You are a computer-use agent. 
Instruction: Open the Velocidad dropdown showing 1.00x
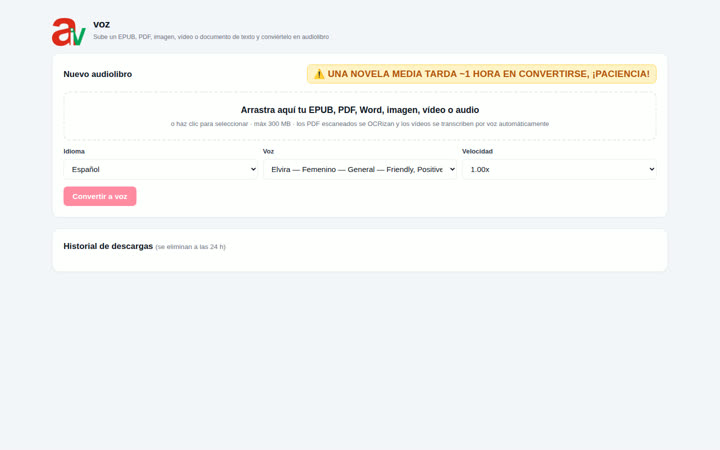coord(559,169)
